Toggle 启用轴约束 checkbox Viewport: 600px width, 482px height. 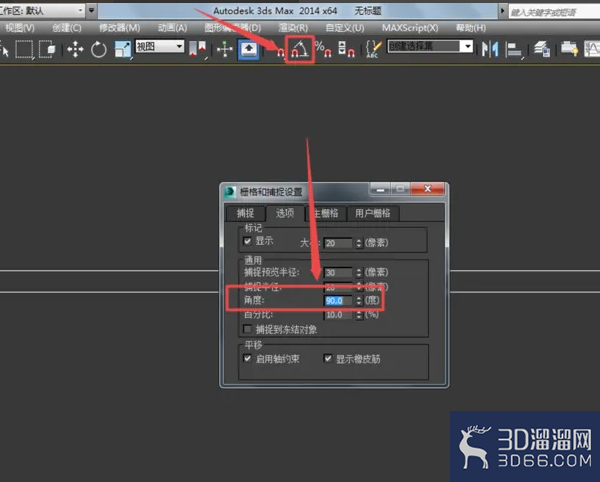pyautogui.click(x=247, y=358)
